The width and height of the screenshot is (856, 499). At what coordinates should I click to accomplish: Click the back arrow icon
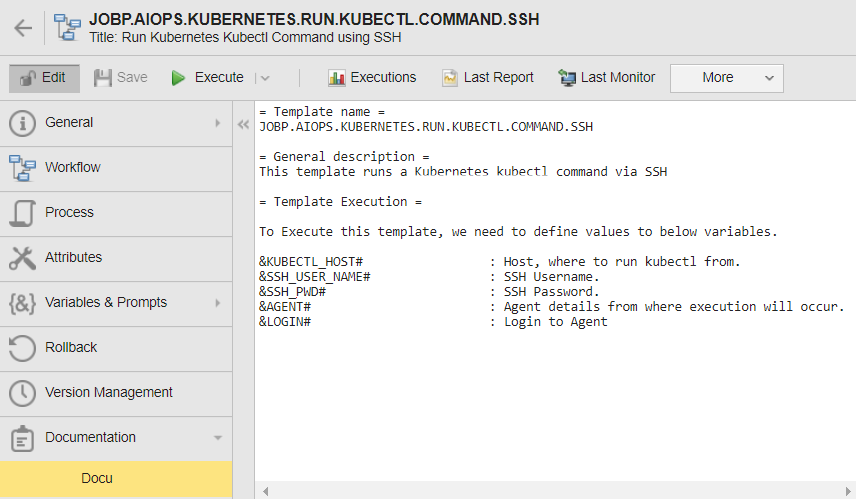coord(23,27)
